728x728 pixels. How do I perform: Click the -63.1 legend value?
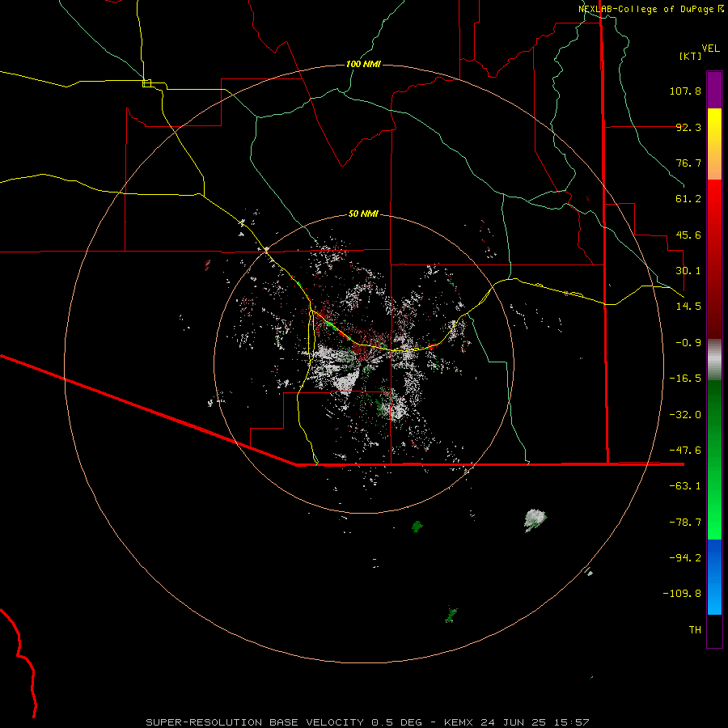pyautogui.click(x=685, y=486)
